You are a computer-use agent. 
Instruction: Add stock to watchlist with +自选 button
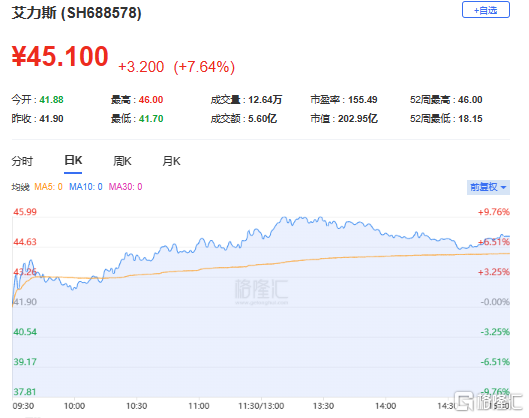pyautogui.click(x=485, y=10)
